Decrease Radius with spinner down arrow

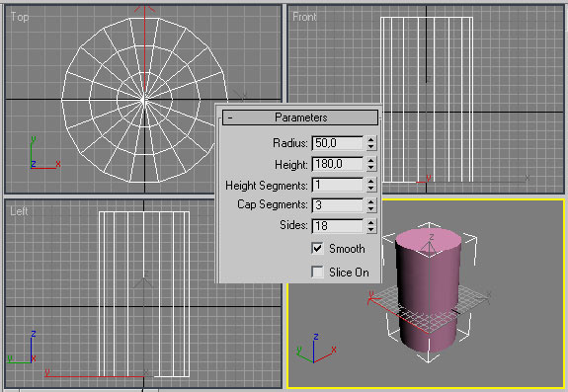coord(370,147)
